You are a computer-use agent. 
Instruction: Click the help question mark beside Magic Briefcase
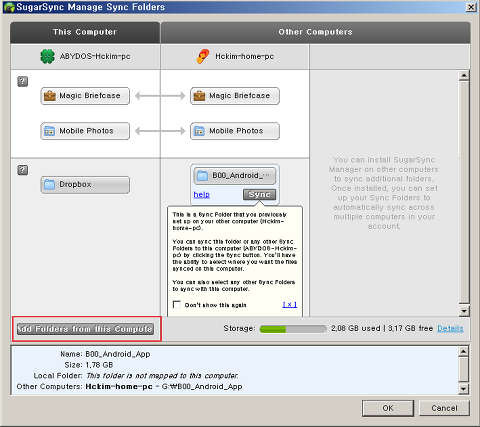[23, 81]
